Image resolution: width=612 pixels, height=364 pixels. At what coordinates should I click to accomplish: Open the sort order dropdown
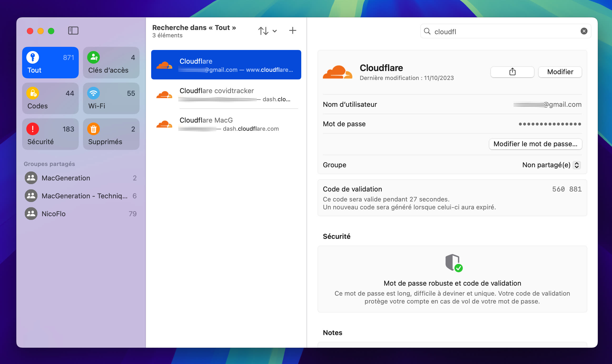pos(267,31)
